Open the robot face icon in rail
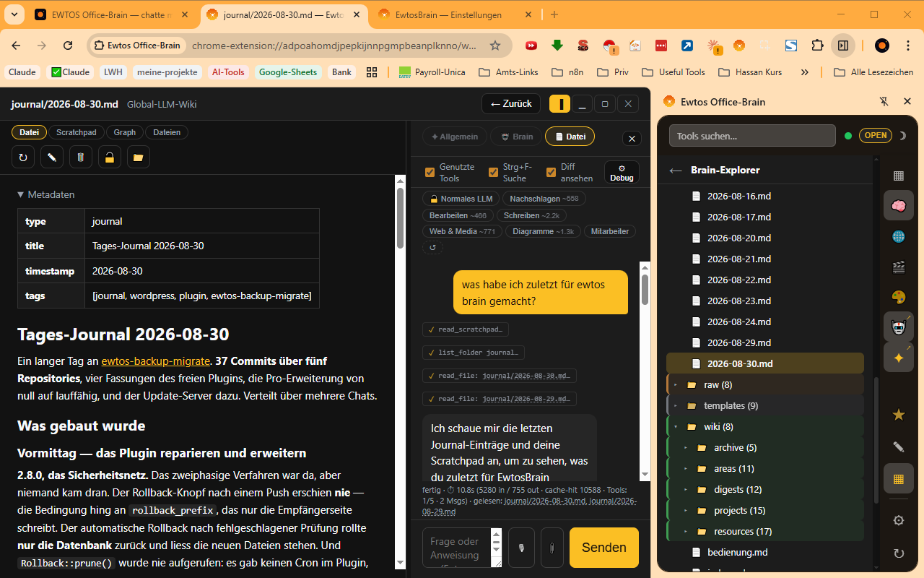 click(x=899, y=327)
